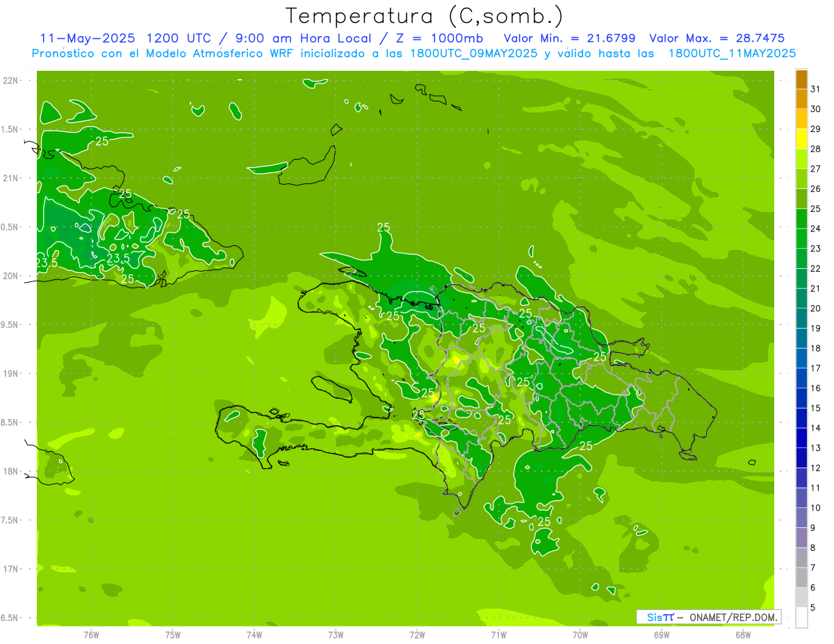This screenshot has width=834, height=644.
Task: Pick the yellow colorbar segment between 28 and 29
Action: pyautogui.click(x=801, y=139)
